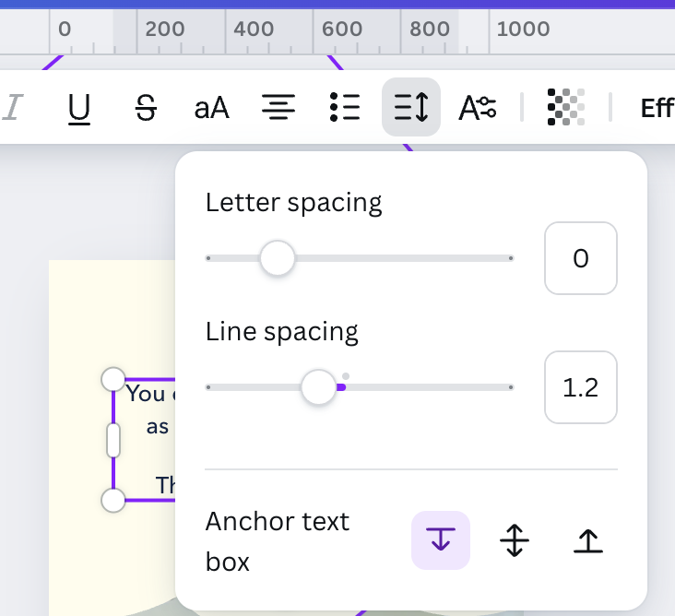Toggle italic text formatting
Screen dimensions: 675x616
[x=12, y=107]
